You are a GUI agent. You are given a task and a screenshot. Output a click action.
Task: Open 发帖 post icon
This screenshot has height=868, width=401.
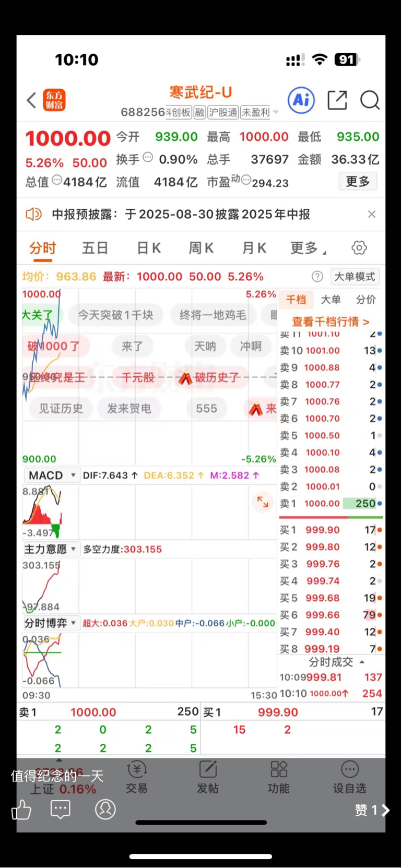coord(207,777)
